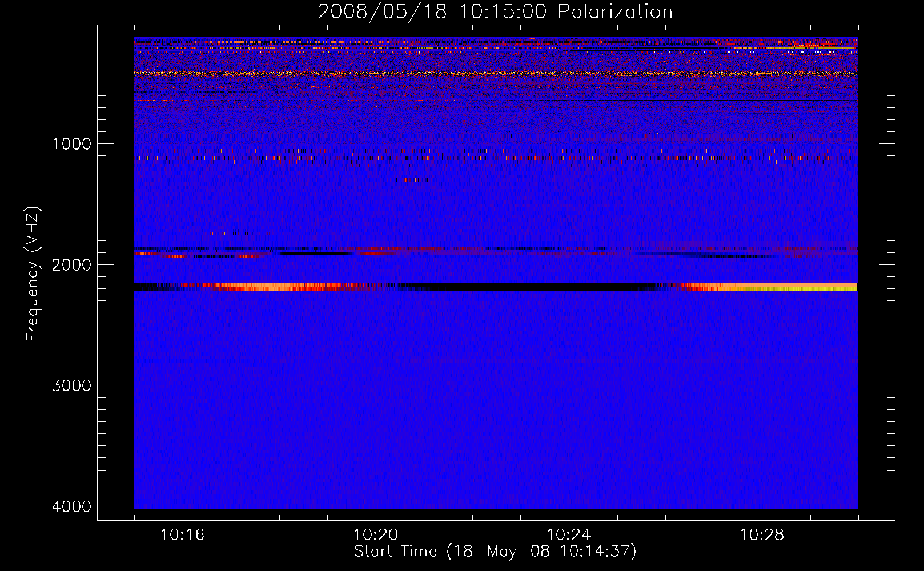Click the '1000' frequency tick label

coord(71,144)
